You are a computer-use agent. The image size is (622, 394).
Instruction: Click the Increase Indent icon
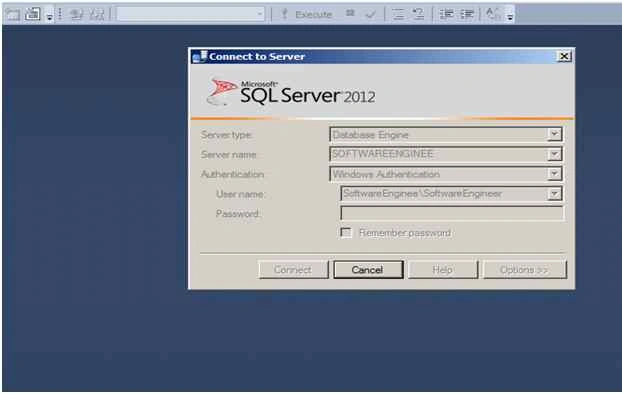coord(467,14)
